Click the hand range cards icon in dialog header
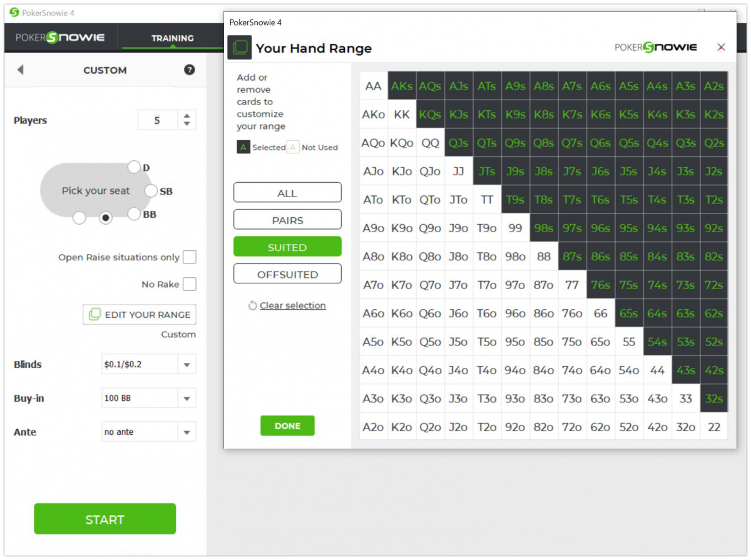Viewport: 751px width, 560px height. 240,48
